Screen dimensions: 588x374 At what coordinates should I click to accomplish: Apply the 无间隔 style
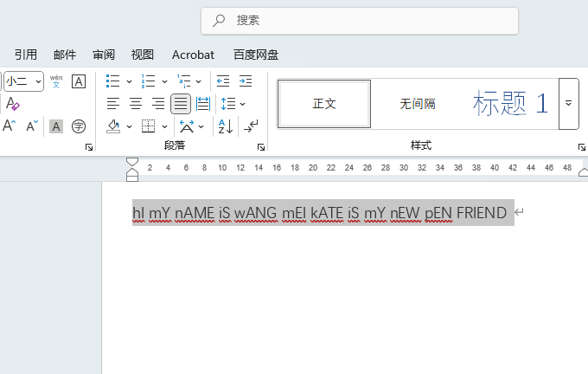[x=418, y=104]
